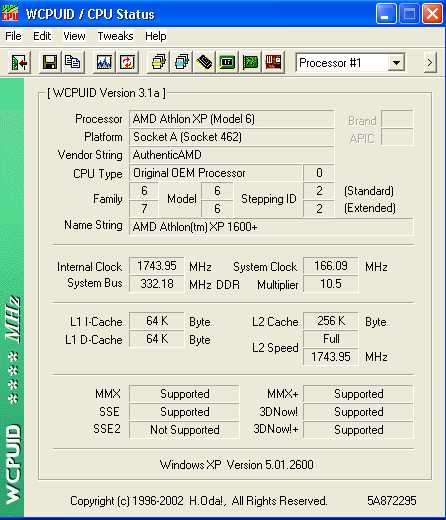Click the green PCI card icon
This screenshot has height=520, width=446.
250,62
